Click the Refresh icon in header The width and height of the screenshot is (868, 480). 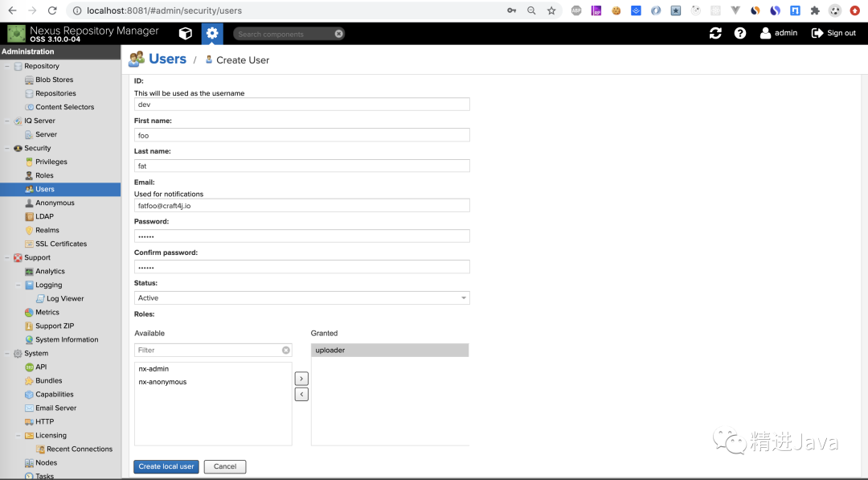tap(715, 33)
